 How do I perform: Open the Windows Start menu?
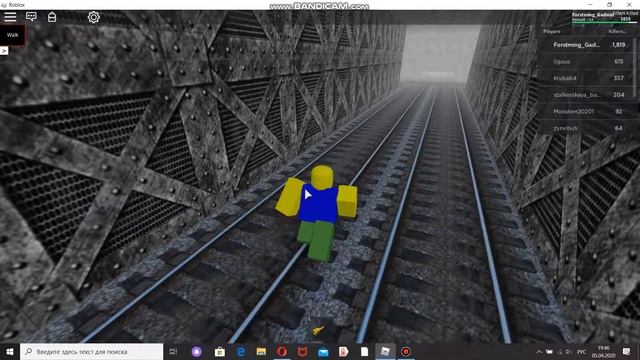(10, 351)
